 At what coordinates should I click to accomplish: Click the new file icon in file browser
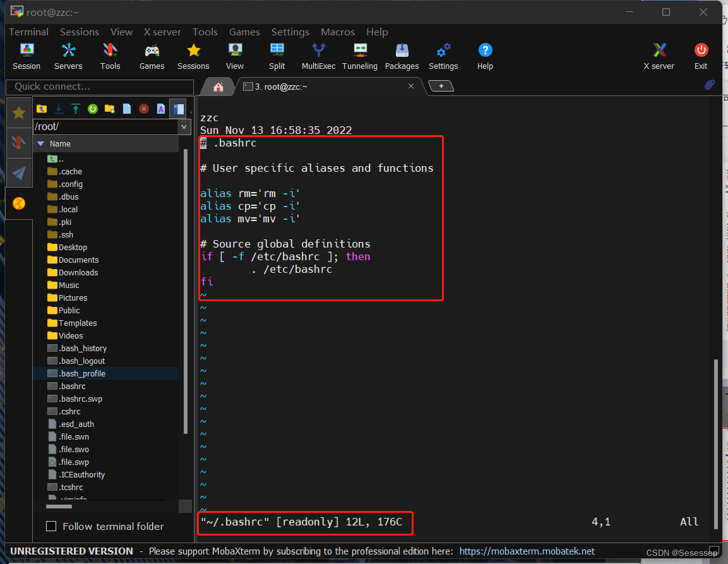127,109
